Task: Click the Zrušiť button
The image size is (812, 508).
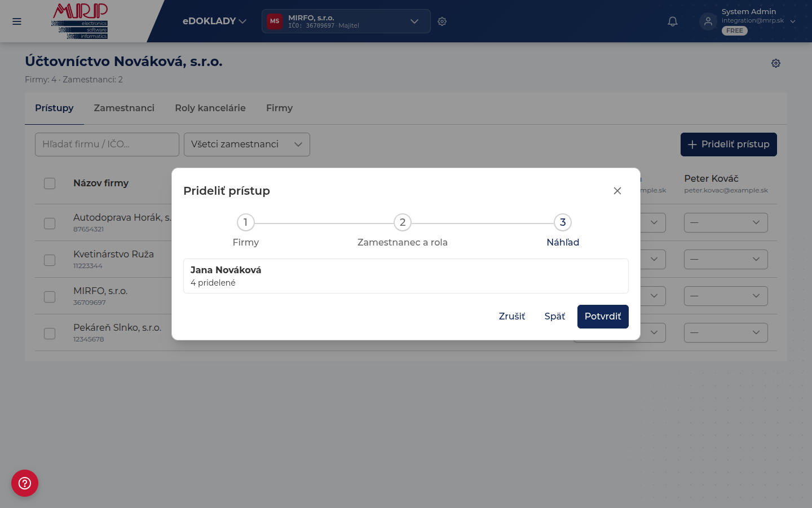Action: click(x=512, y=317)
